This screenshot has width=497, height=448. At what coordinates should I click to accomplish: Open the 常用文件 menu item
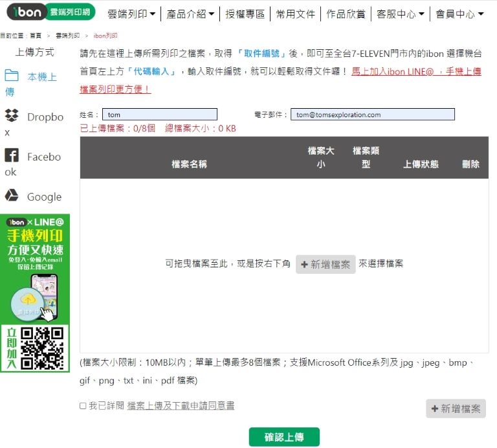[295, 14]
